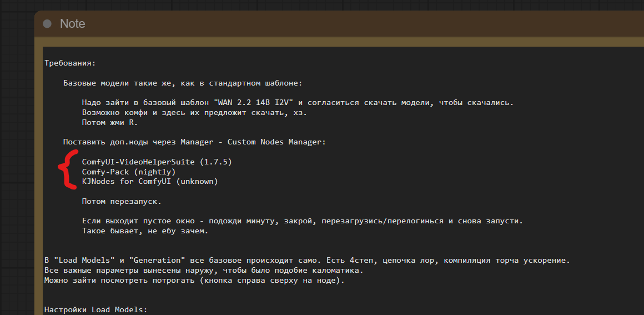The width and height of the screenshot is (644, 315).
Task: Click the line 'Настройки Load Models:'
Action: [95, 309]
